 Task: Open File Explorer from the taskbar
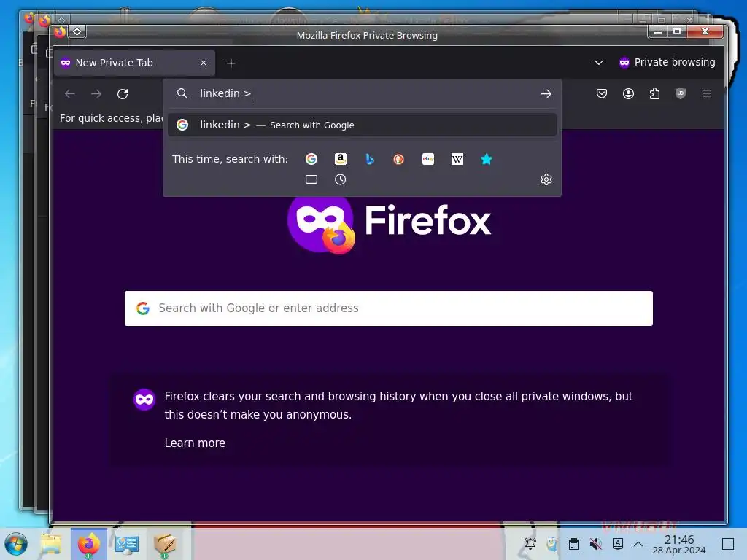(x=51, y=544)
